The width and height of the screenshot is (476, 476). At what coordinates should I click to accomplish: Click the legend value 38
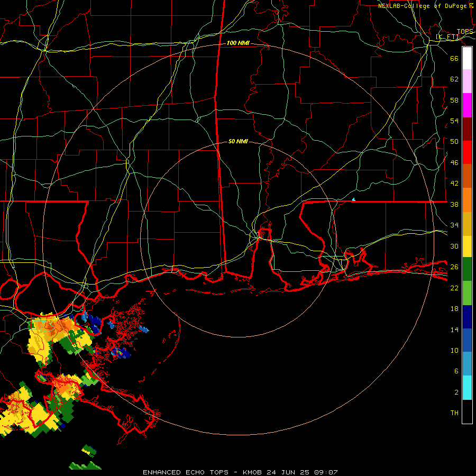(x=454, y=205)
